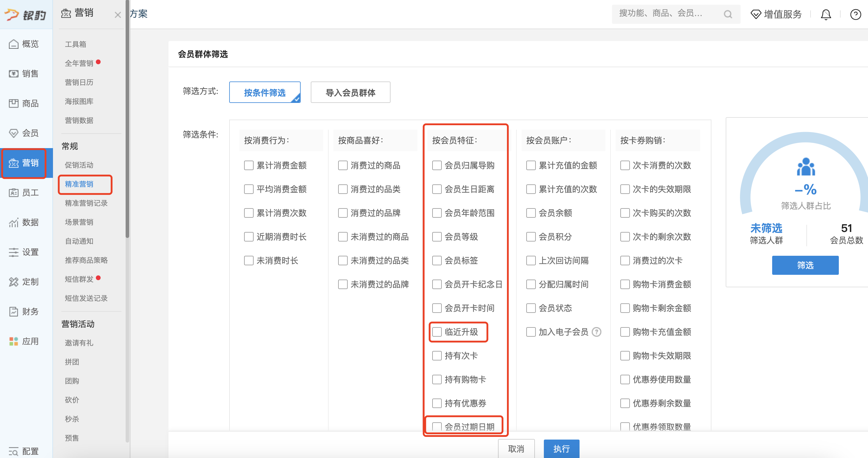868x458 pixels.
Task: Click the 执行 button
Action: point(561,448)
